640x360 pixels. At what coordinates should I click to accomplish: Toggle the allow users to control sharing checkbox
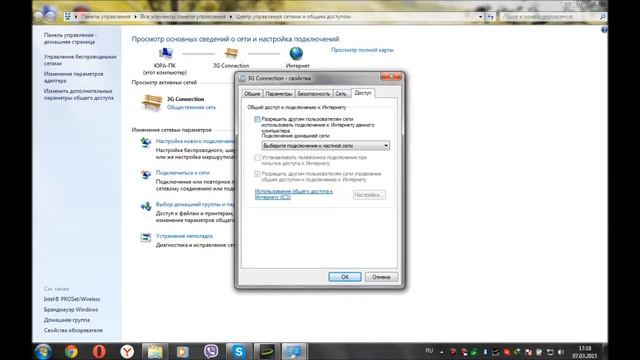[257, 174]
